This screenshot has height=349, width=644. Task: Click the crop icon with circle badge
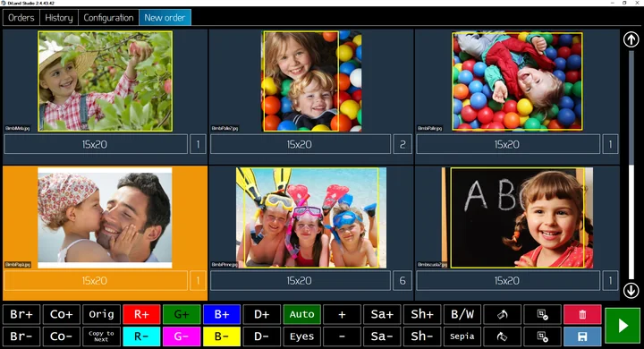point(543,336)
